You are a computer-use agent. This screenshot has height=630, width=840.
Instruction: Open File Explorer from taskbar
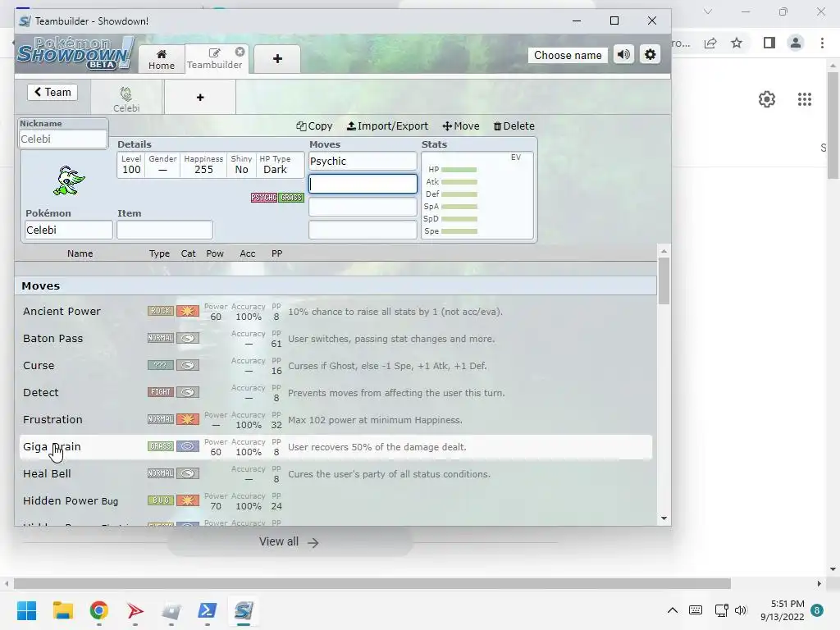(x=62, y=610)
